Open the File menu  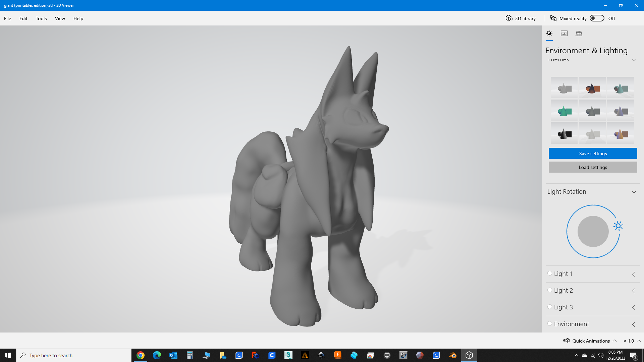(8, 18)
